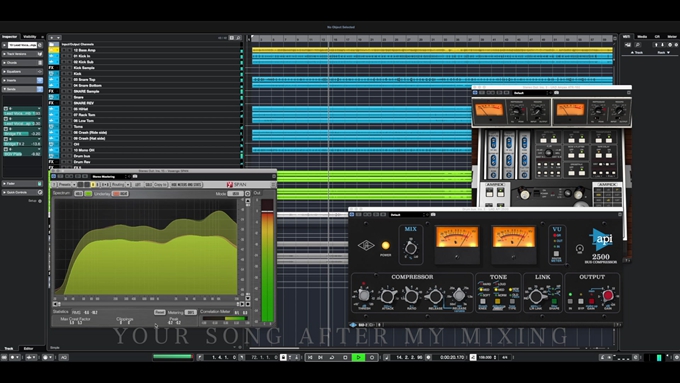The width and height of the screenshot is (680, 383).
Task: Switch to the Visibility tab
Action: click(30, 37)
